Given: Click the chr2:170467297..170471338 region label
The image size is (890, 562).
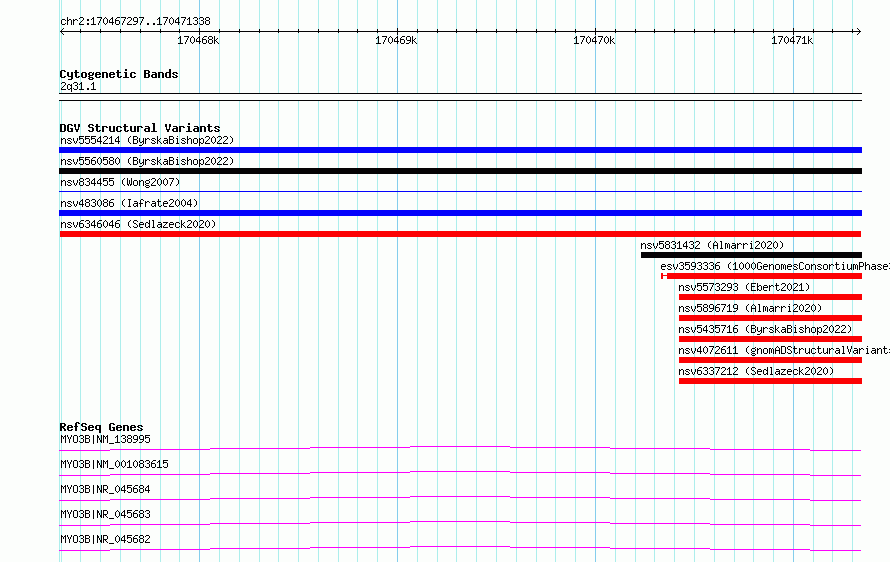Looking at the screenshot, I should pyautogui.click(x=135, y=21).
